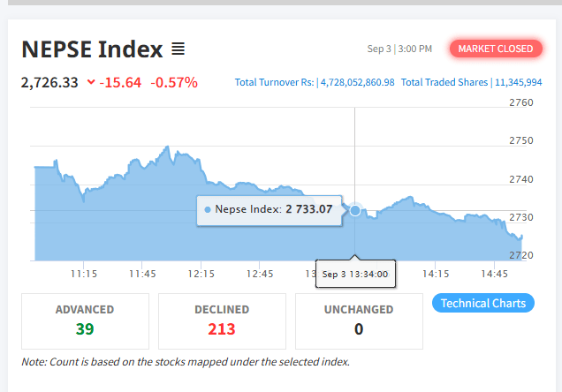Click the advanced count 39

pos(85,329)
